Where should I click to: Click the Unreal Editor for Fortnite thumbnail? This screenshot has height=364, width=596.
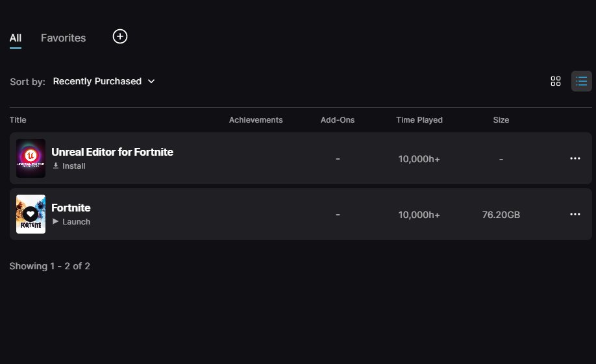31,158
